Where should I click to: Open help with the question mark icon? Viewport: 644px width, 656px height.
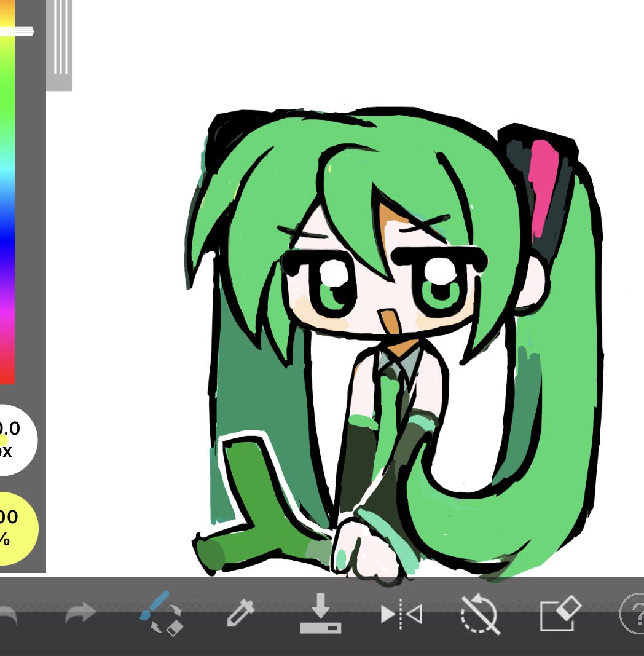632,614
